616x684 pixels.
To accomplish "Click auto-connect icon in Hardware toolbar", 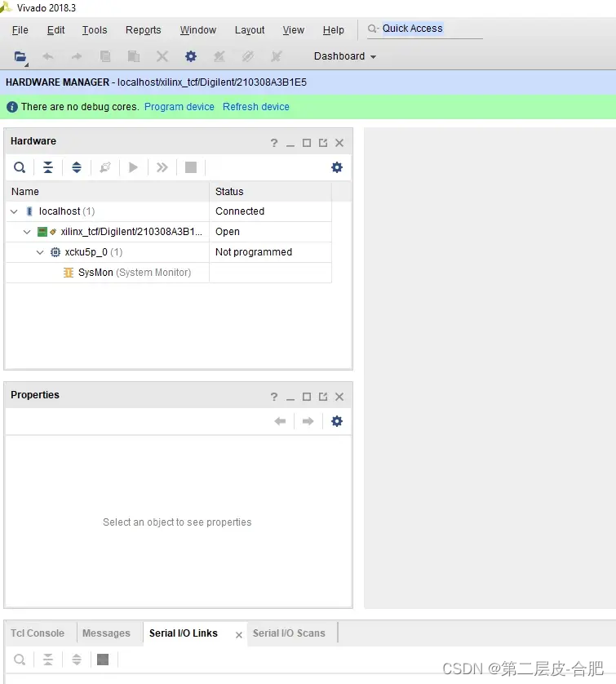I will click(x=105, y=167).
